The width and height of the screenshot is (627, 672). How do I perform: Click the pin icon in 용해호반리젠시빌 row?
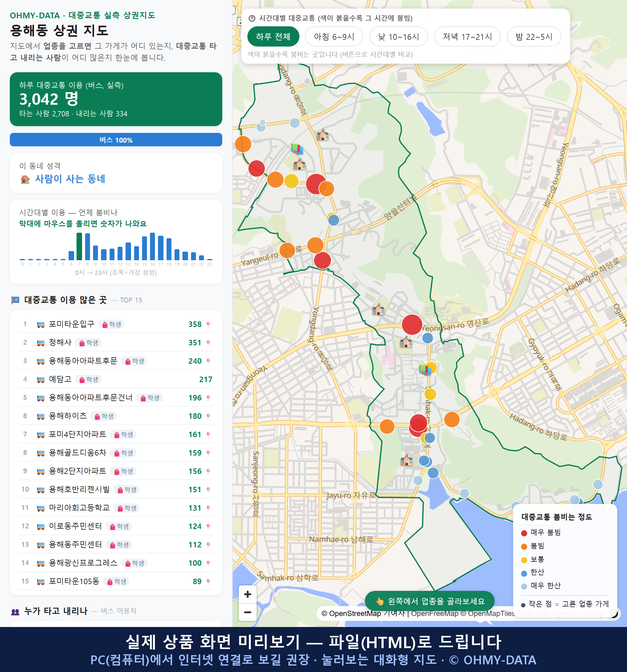tap(208, 490)
